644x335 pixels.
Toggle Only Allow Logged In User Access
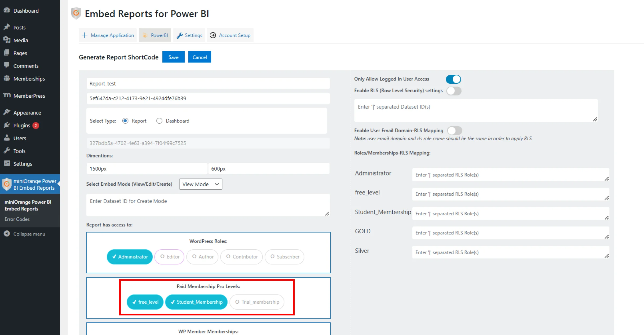[x=453, y=79]
